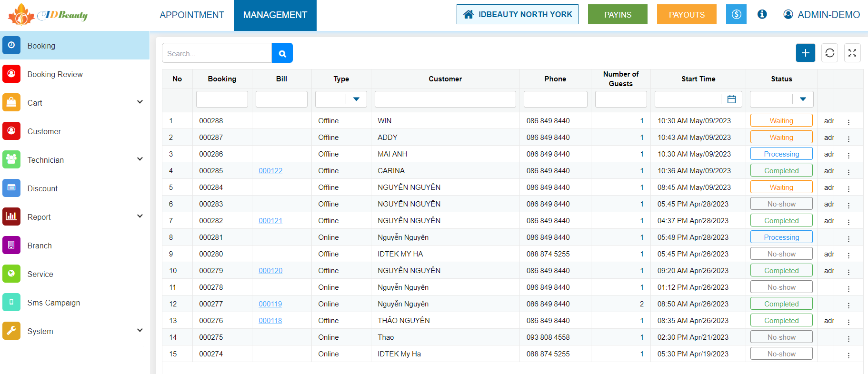This screenshot has height=374, width=868.
Task: Click the IDBEAUTY NORTH YORK branch button
Action: [x=518, y=14]
